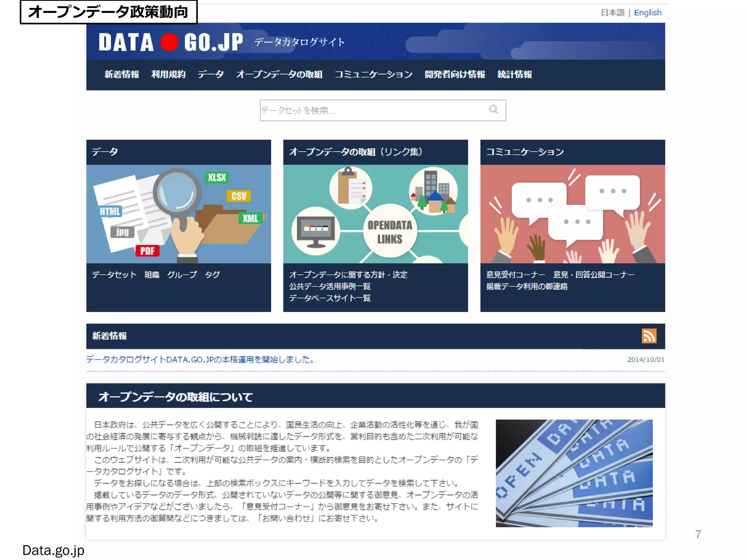Open the RSS feed icon
The height and width of the screenshot is (560, 747).
pyautogui.click(x=649, y=336)
